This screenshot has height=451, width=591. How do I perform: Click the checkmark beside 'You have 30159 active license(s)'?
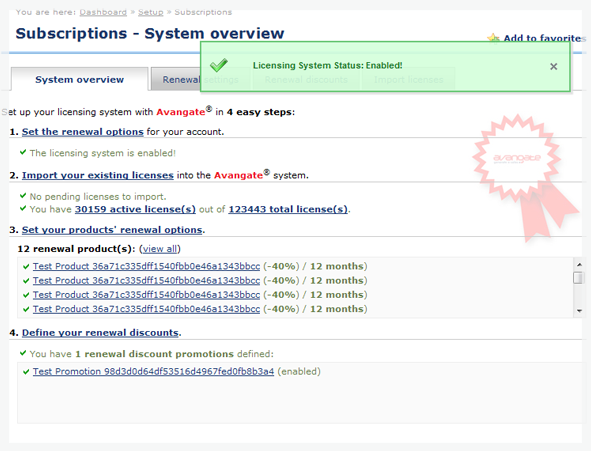(x=23, y=208)
